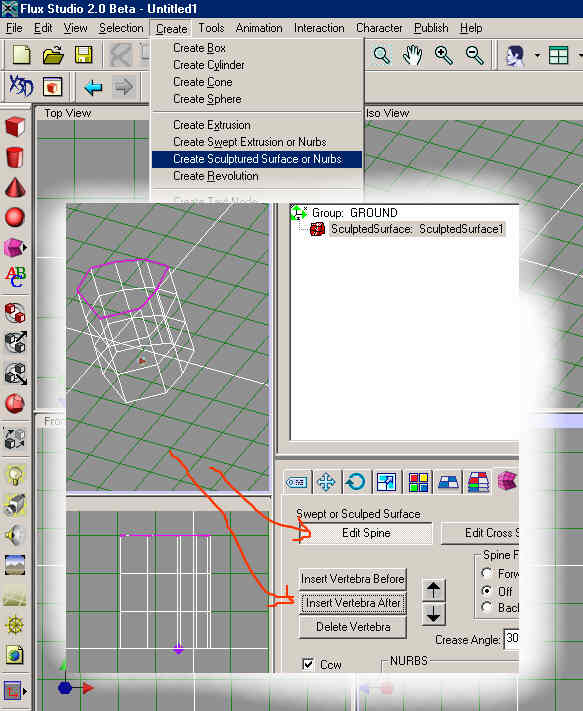
Task: Click the Edit Spine button
Action: (366, 533)
